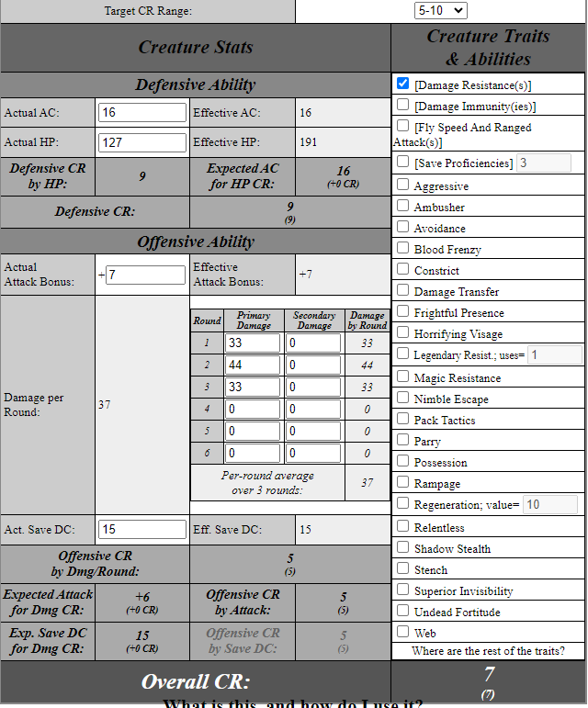Toggle the Legendary Resist. checkbox
Screen dimensions: 588x708
click(402, 354)
